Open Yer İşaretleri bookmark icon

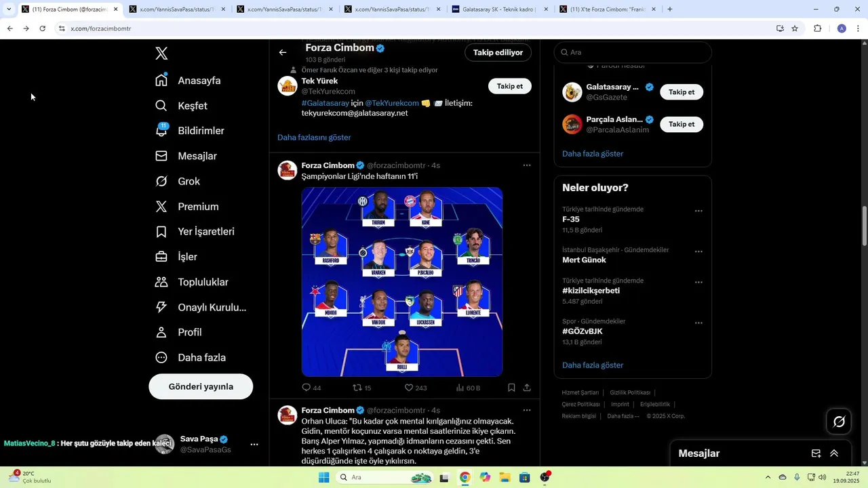(x=161, y=232)
